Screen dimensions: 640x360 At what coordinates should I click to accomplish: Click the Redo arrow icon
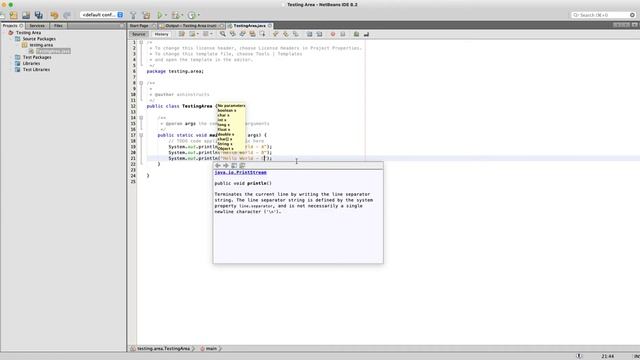point(67,15)
